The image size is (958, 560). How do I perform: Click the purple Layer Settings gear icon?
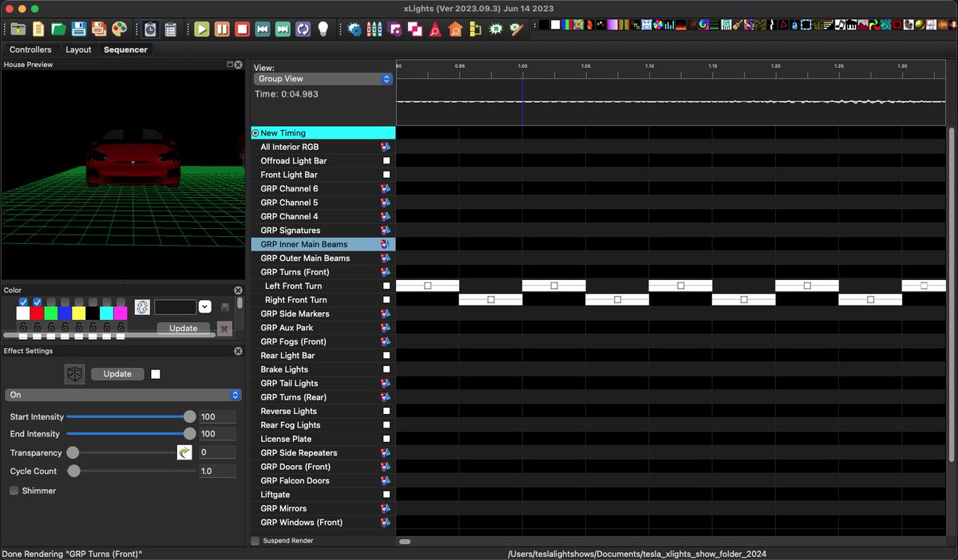click(395, 29)
